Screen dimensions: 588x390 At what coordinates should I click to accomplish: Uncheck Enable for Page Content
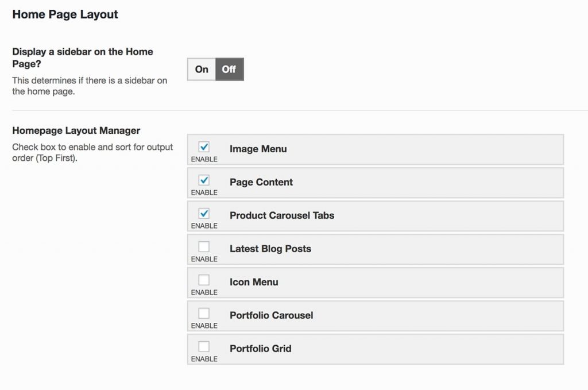pyautogui.click(x=204, y=180)
